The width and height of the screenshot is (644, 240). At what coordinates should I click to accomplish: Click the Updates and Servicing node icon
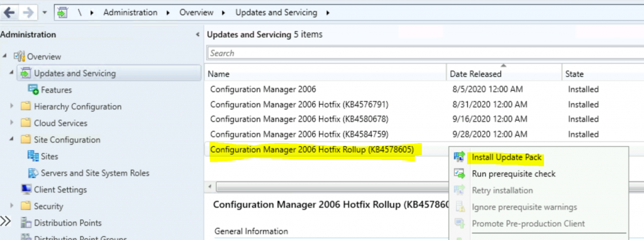[25, 73]
